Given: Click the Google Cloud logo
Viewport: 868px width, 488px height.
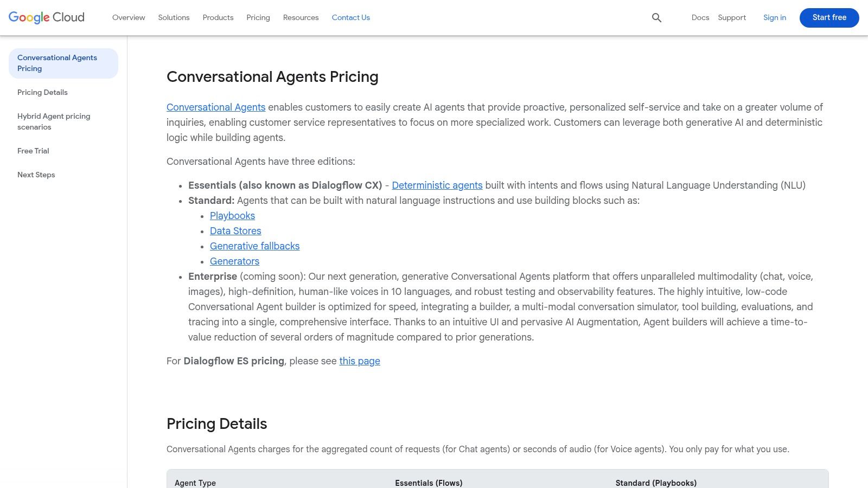Looking at the screenshot, I should pyautogui.click(x=47, y=17).
